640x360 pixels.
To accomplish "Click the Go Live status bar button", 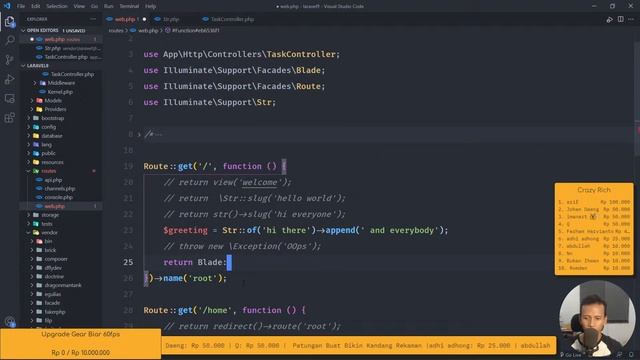I will [x=571, y=355].
